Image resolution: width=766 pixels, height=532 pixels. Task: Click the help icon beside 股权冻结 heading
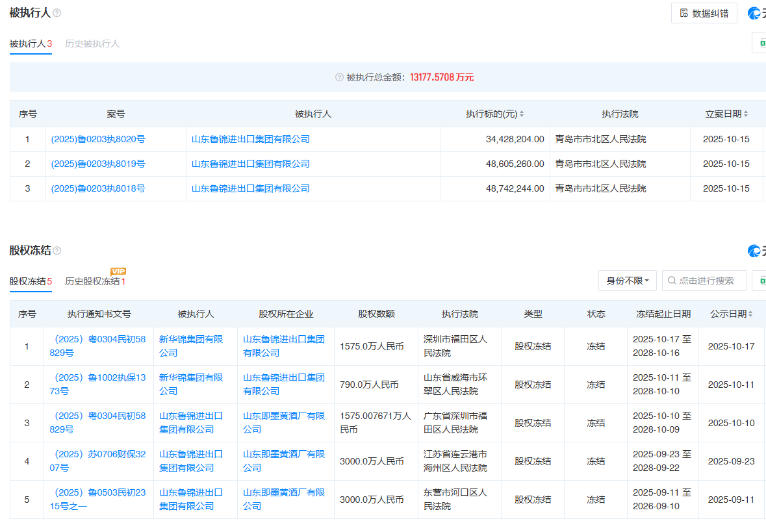(57, 251)
